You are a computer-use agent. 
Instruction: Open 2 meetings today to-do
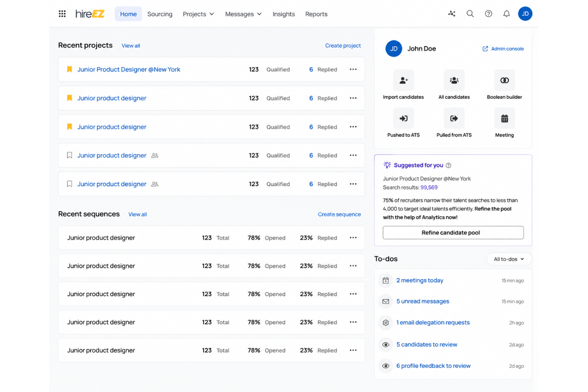[x=420, y=280]
